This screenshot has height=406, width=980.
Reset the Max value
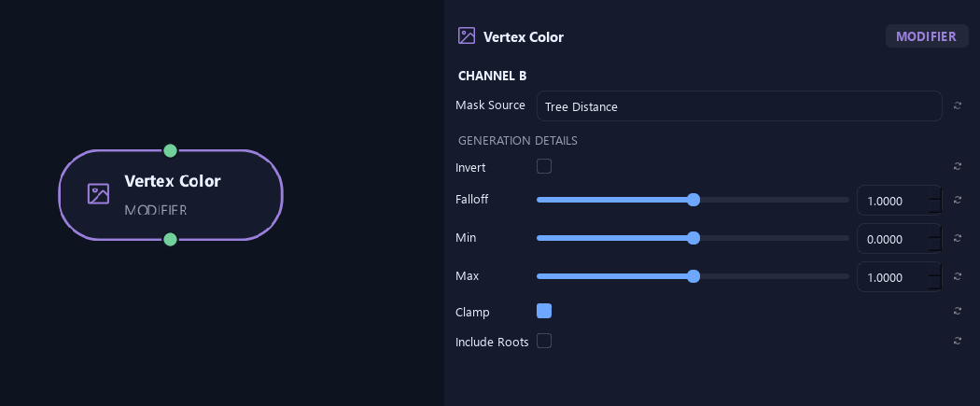[x=957, y=276]
